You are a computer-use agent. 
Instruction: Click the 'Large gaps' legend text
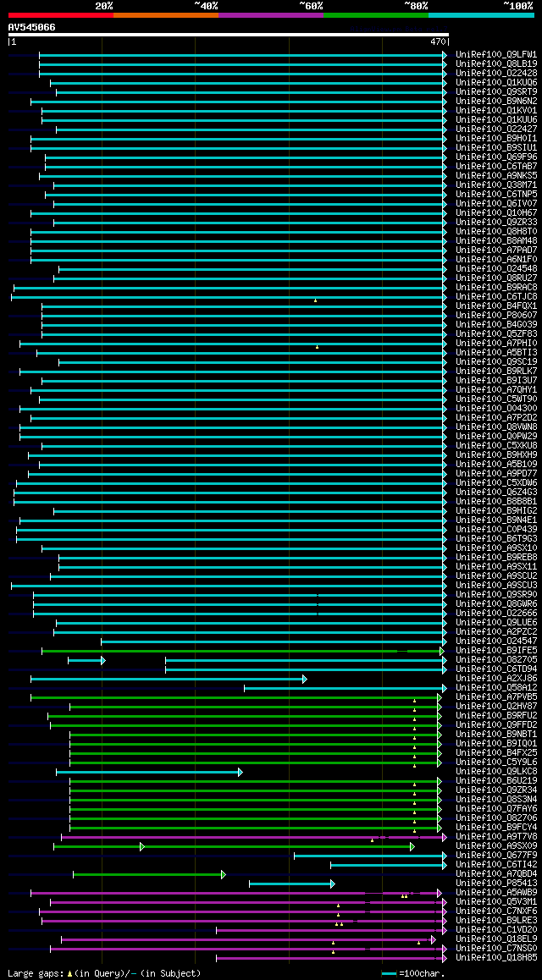point(35,973)
